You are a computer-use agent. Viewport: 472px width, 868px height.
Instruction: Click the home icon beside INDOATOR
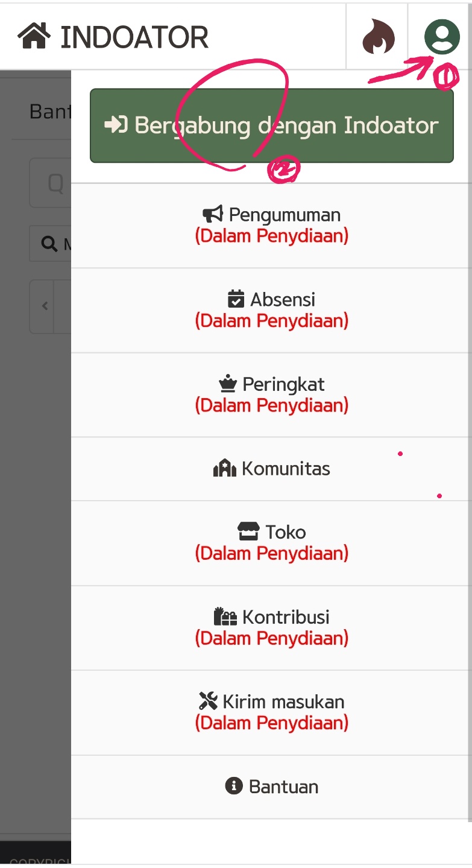(x=34, y=36)
